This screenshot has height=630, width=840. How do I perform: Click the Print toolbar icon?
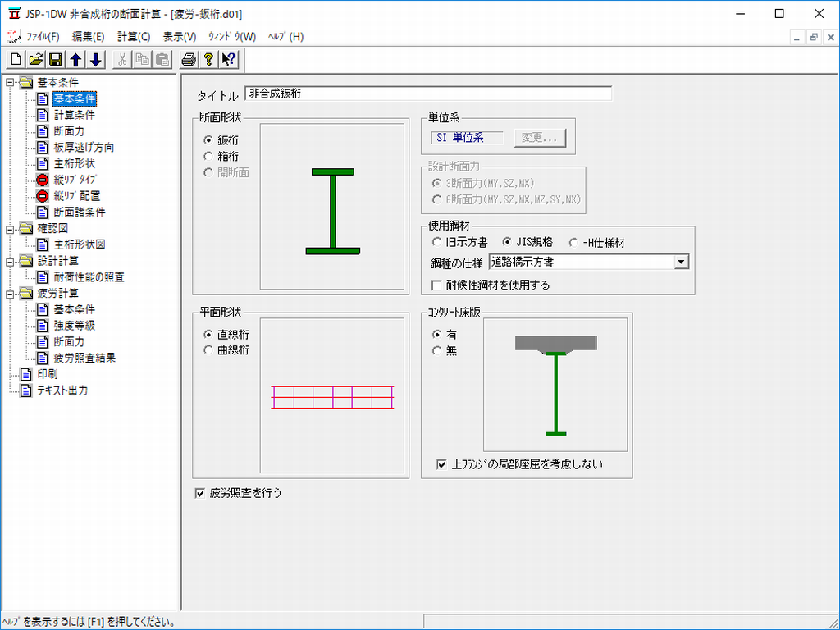(x=189, y=59)
